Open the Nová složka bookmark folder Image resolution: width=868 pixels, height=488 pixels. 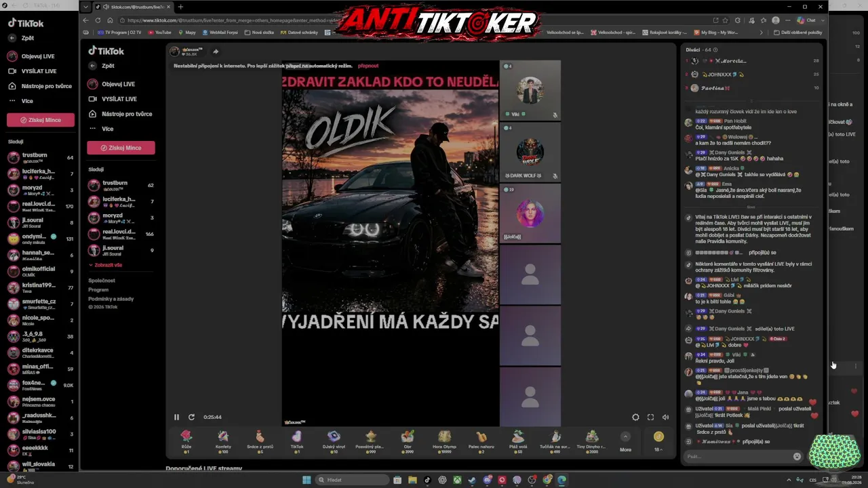point(260,32)
